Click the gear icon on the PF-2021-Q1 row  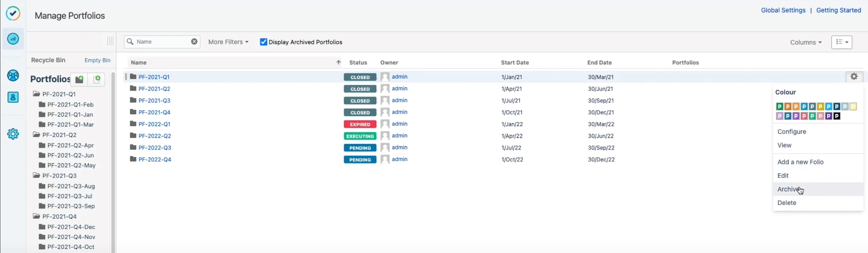tap(854, 77)
